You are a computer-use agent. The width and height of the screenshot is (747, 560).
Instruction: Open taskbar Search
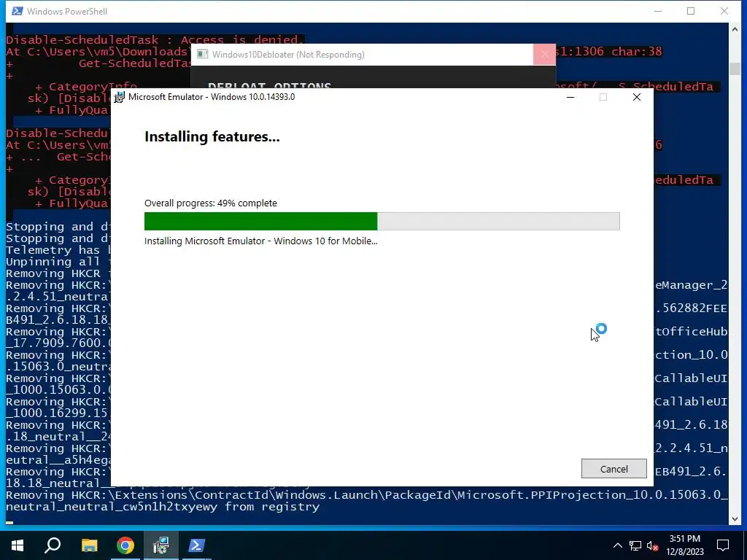pos(53,545)
